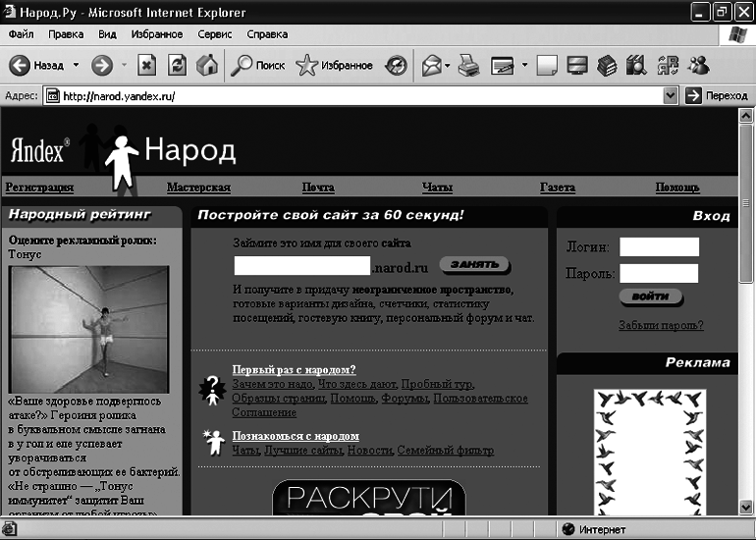756x540 pixels.
Task: Click the Back (Назад) navigation arrow
Action: pos(22,66)
